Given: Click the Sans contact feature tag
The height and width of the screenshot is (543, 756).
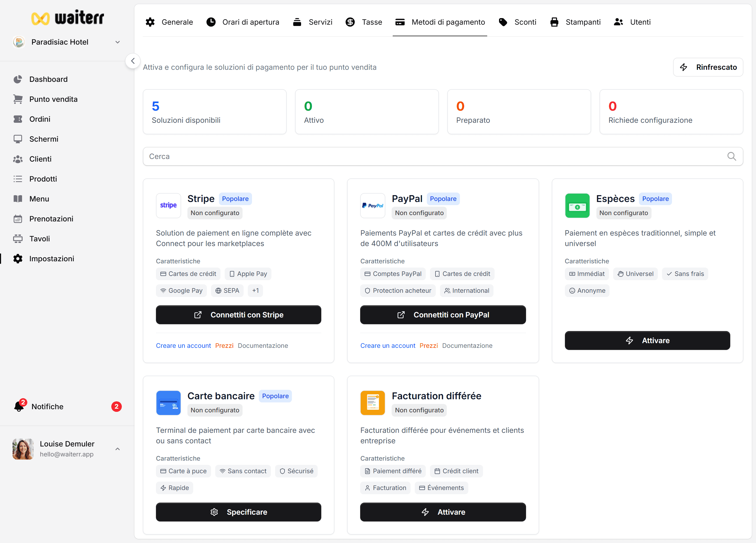Looking at the screenshot, I should click(243, 471).
